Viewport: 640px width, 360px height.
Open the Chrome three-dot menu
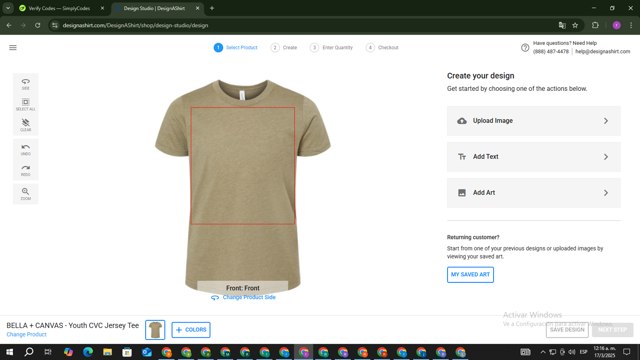pyautogui.click(x=631, y=25)
